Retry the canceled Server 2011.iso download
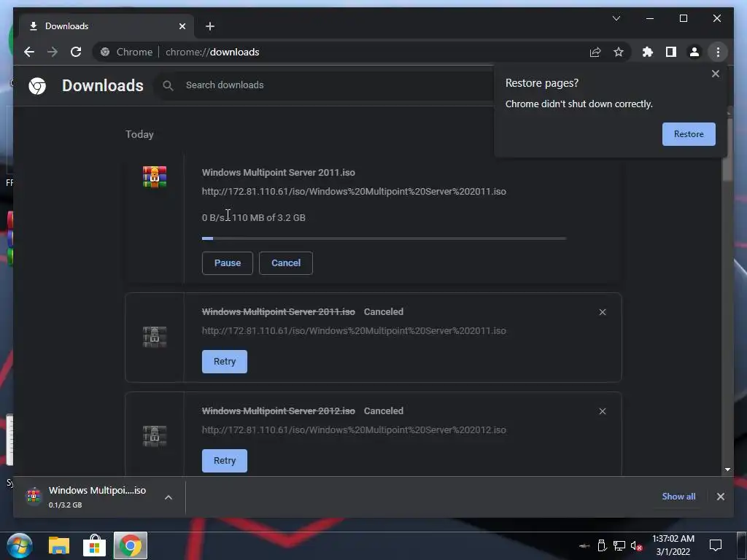The width and height of the screenshot is (747, 560). click(225, 362)
